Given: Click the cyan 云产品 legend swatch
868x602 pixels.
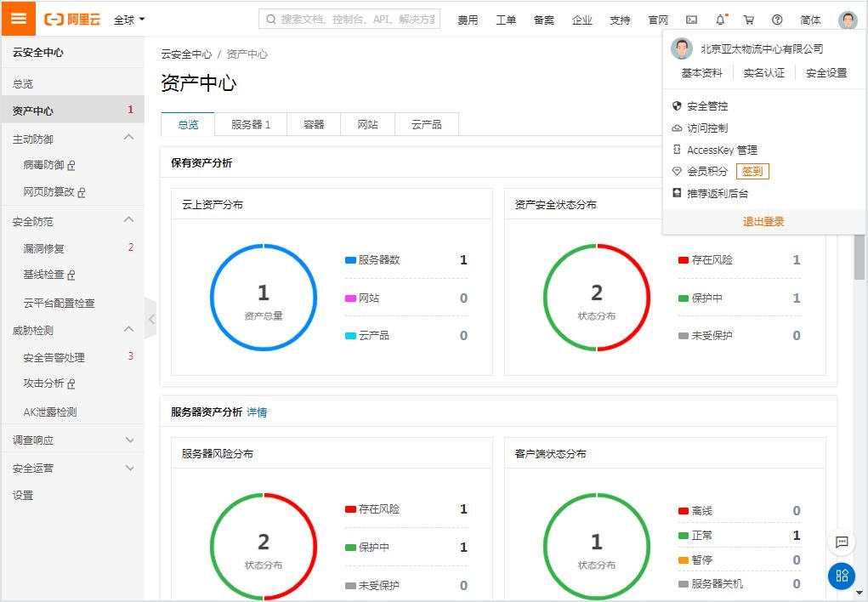Looking at the screenshot, I should coord(350,336).
